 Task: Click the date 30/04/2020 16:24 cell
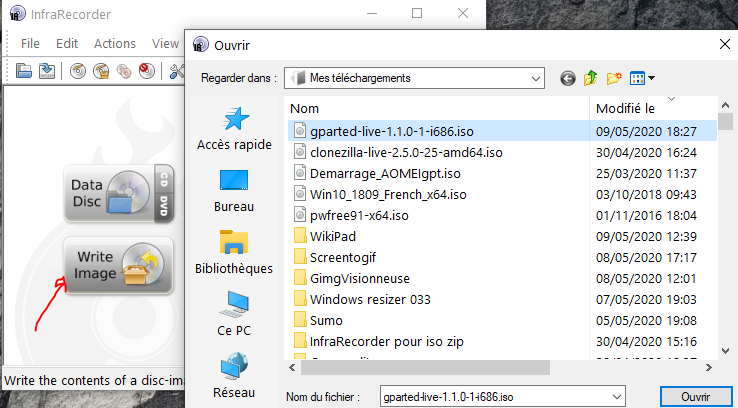(646, 152)
